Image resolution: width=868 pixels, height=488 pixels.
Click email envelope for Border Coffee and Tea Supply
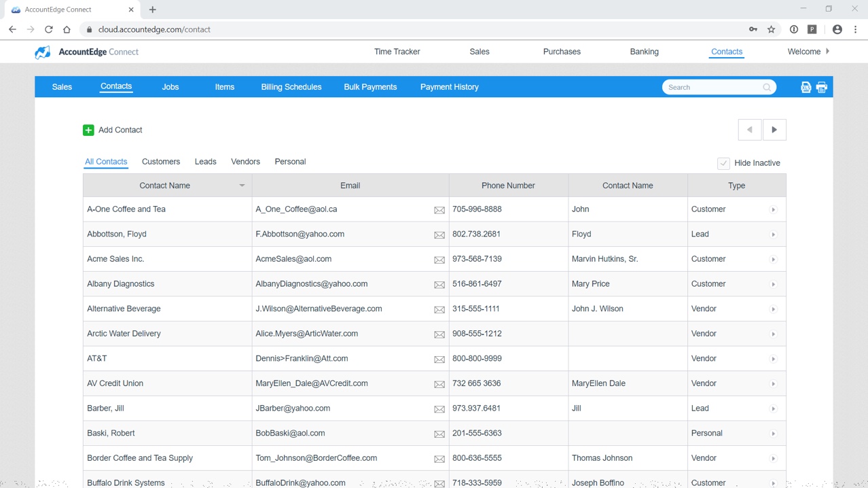point(439,459)
